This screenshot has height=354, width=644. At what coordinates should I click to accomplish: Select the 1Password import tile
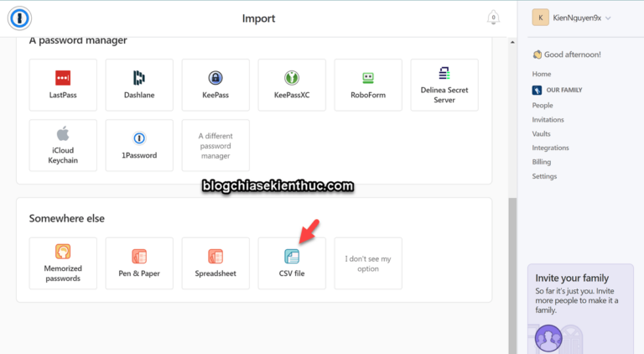(139, 145)
